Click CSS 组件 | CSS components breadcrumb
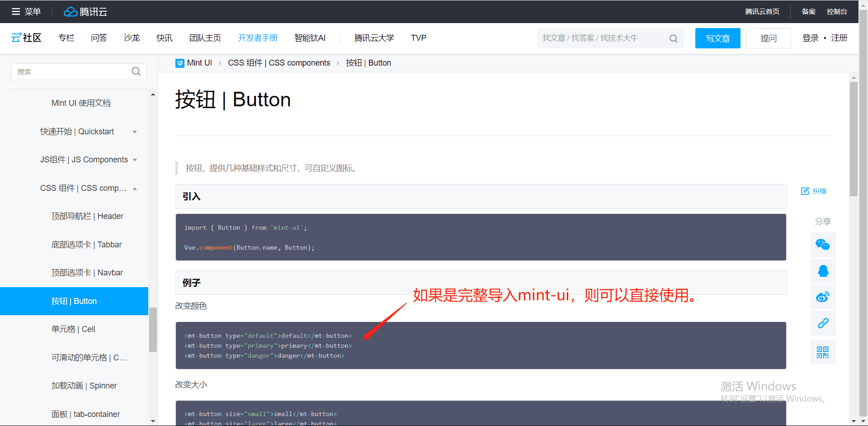This screenshot has width=868, height=426. (x=279, y=63)
